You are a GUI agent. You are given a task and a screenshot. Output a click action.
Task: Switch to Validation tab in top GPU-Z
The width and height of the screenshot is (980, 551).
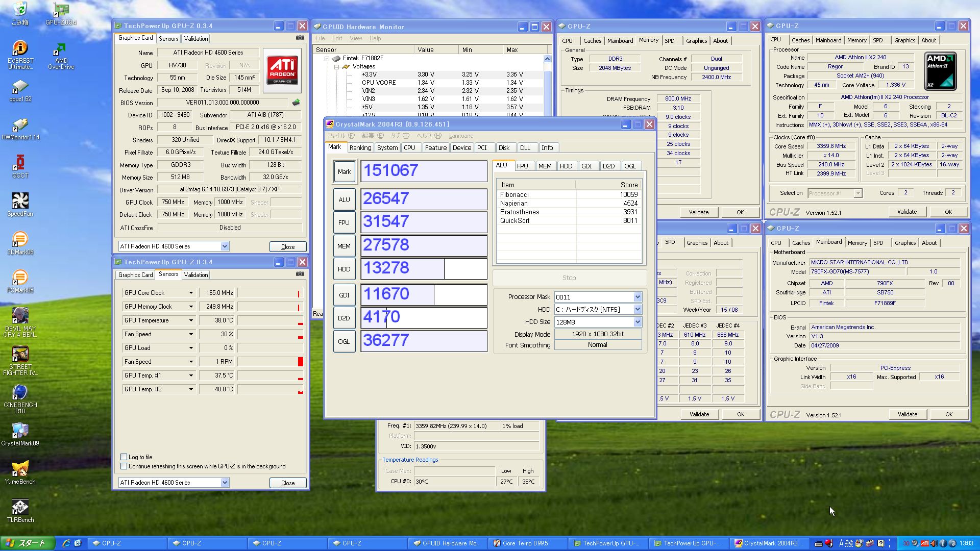(x=196, y=39)
